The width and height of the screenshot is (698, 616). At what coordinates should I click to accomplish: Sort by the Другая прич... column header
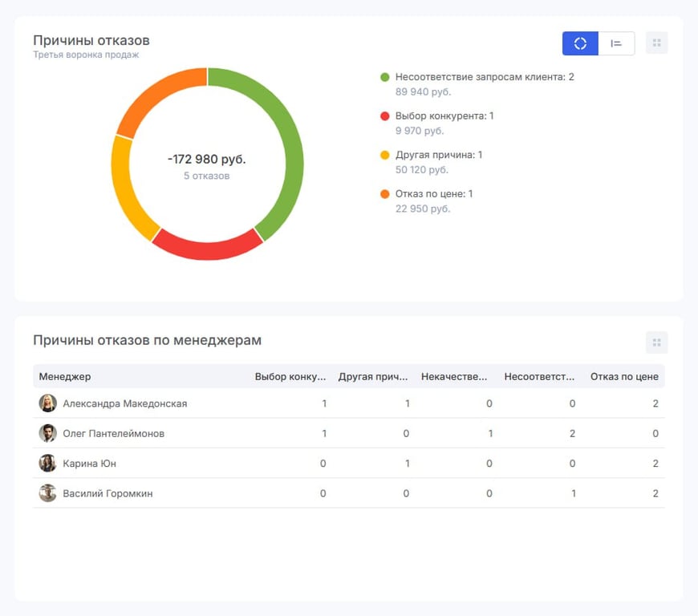(373, 376)
